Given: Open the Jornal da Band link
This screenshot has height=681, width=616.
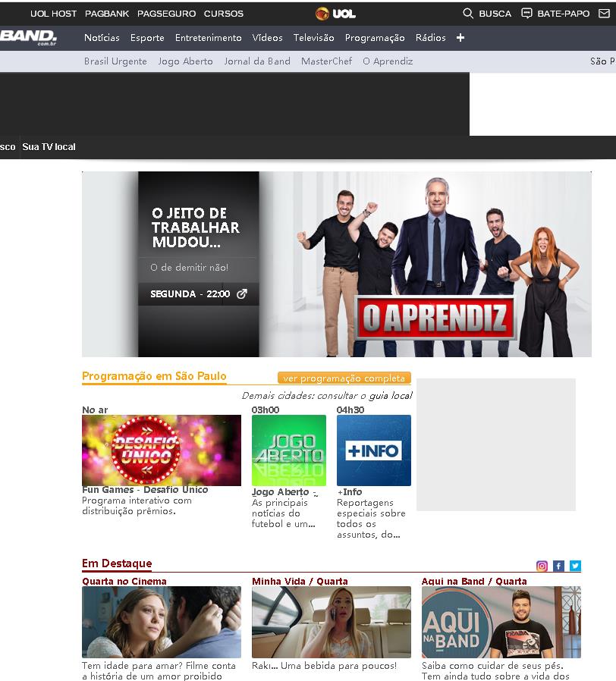Looking at the screenshot, I should [x=257, y=61].
